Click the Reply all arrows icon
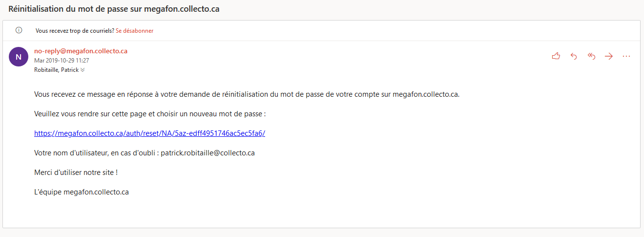The height and width of the screenshot is (237, 644). click(x=591, y=56)
